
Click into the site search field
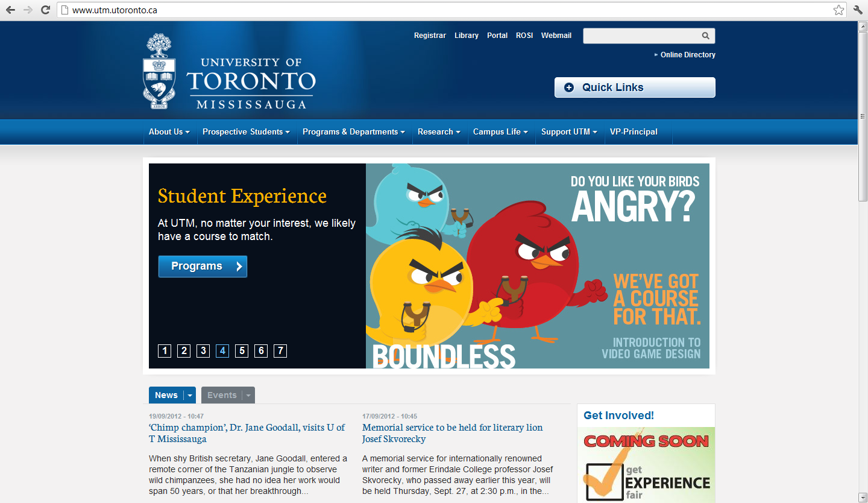tap(641, 36)
